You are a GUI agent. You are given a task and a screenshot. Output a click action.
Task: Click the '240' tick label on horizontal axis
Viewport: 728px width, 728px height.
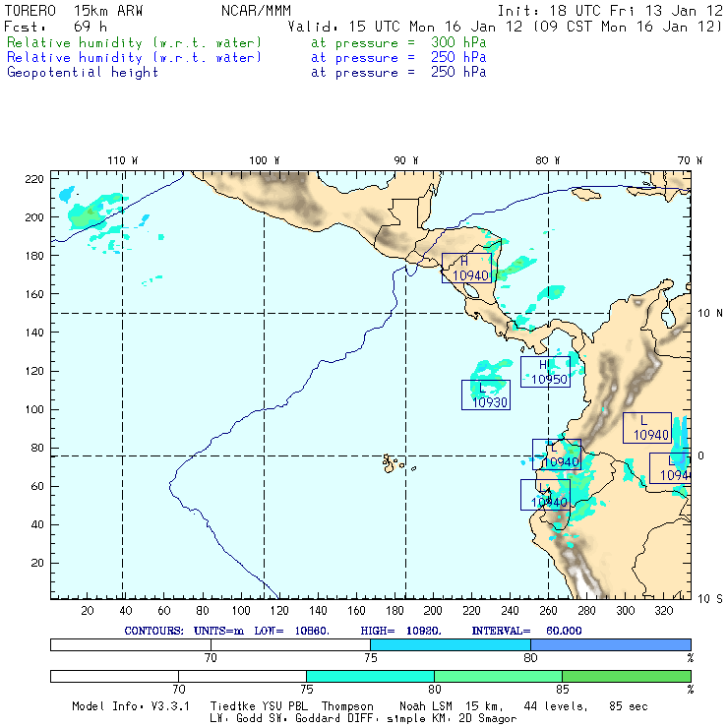click(x=510, y=611)
